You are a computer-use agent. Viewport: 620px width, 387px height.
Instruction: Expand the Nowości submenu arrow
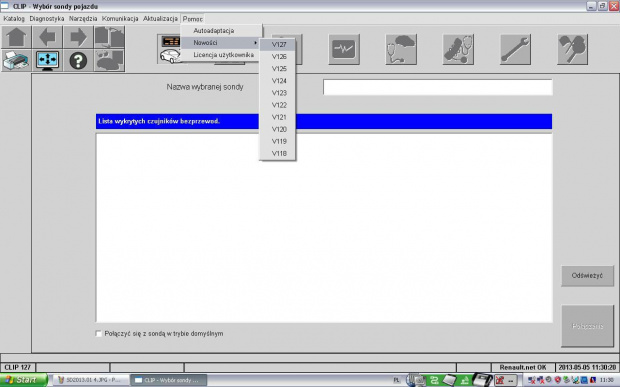pyautogui.click(x=255, y=43)
